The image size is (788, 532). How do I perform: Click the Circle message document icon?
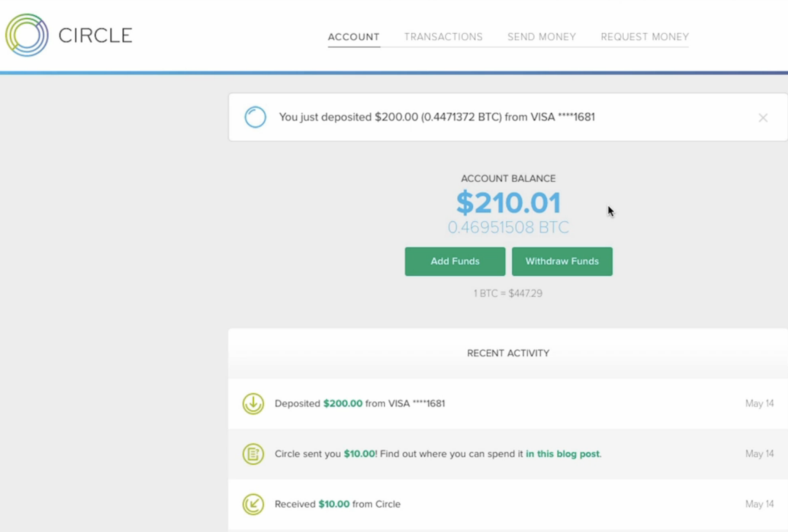coord(253,454)
